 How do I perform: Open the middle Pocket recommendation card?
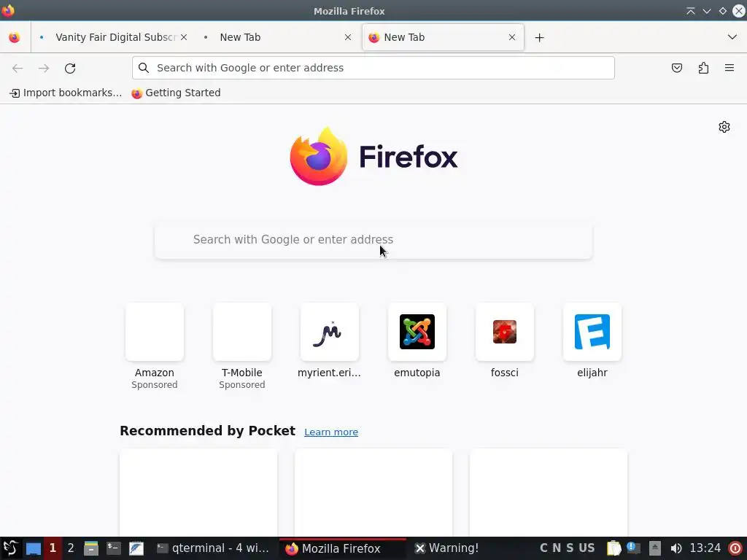coord(373,492)
